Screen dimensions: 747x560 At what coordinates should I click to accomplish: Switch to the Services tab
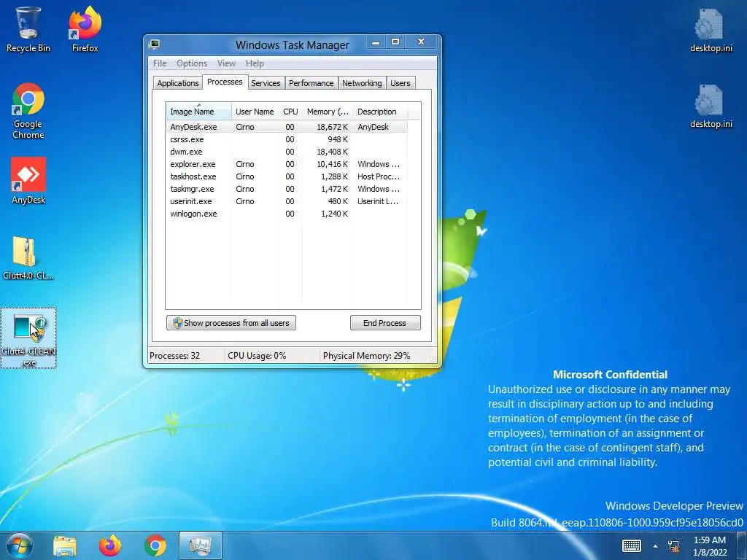click(x=266, y=83)
